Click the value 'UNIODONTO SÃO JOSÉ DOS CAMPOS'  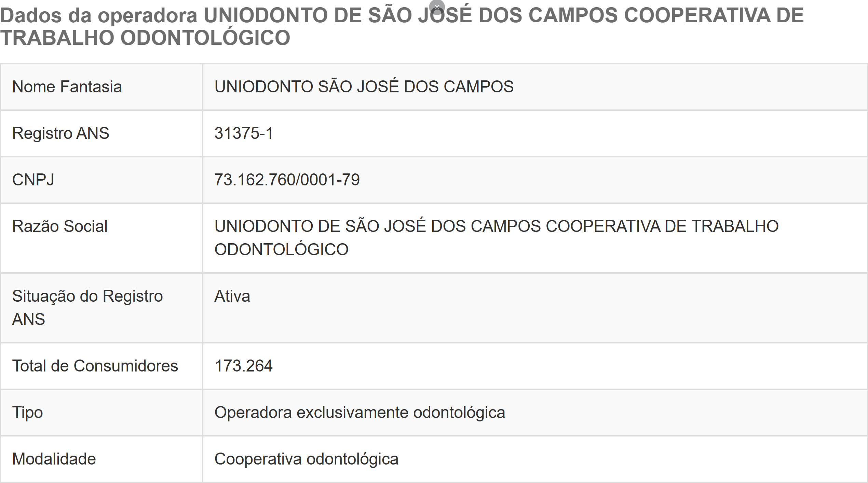pos(364,87)
